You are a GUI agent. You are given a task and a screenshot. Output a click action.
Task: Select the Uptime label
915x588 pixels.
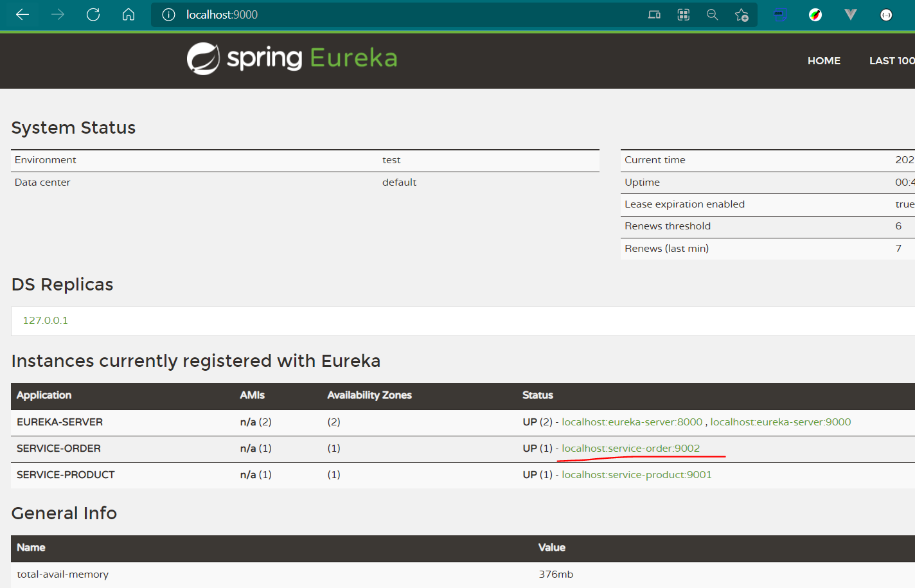point(642,182)
